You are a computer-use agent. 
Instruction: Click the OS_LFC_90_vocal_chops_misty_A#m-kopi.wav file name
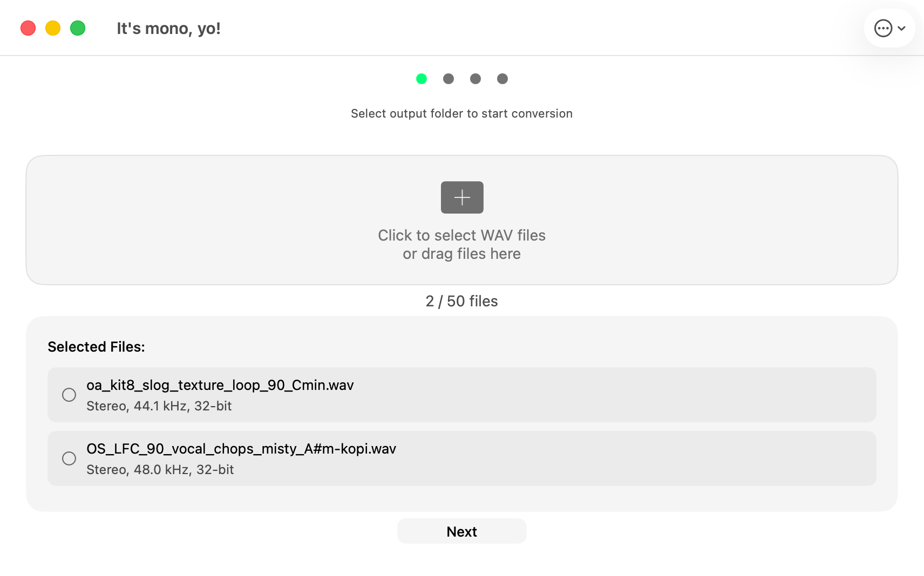coord(241,449)
